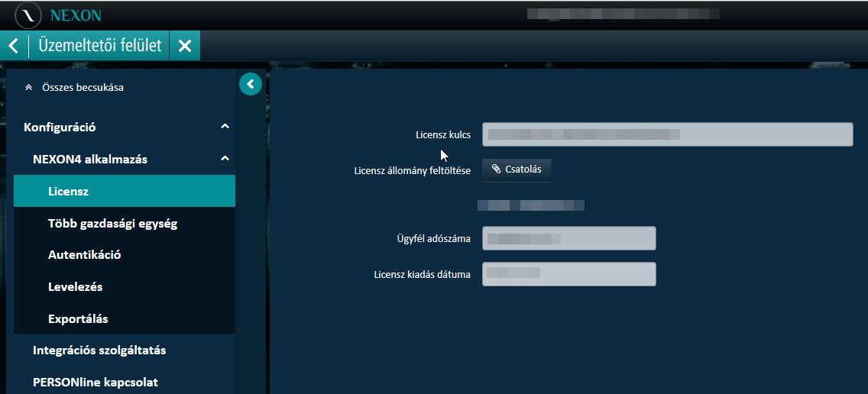Click the Összes becsukása double-chevron icon

(28, 88)
